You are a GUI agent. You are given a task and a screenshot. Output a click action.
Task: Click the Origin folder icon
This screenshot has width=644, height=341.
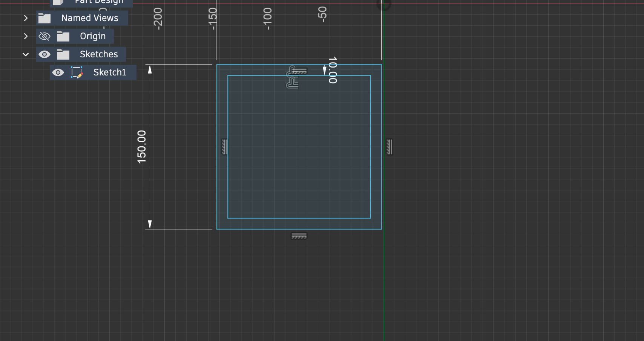click(x=63, y=37)
